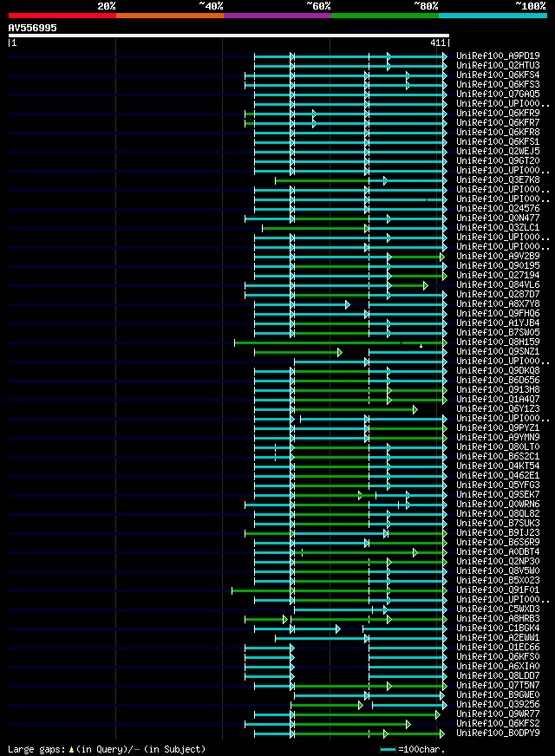Select subject label UniRef100_B6D656

[498, 381]
